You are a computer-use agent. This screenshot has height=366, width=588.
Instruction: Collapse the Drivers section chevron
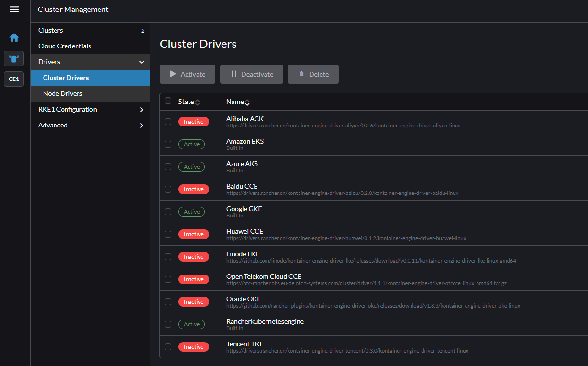141,62
